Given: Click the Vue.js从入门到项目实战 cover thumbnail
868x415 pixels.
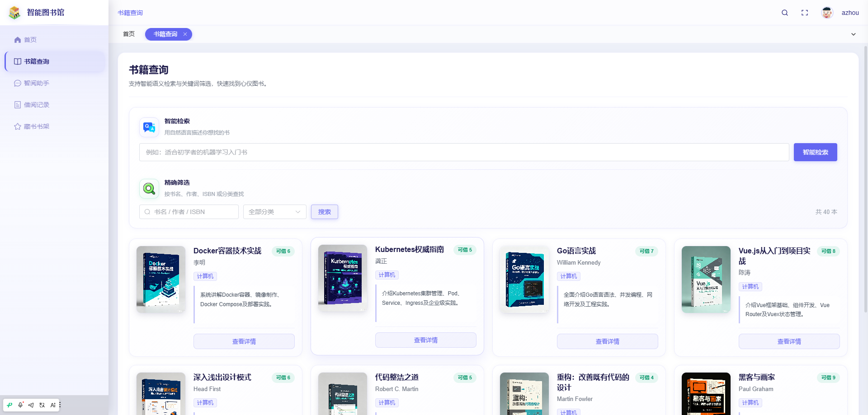Looking at the screenshot, I should tap(706, 280).
